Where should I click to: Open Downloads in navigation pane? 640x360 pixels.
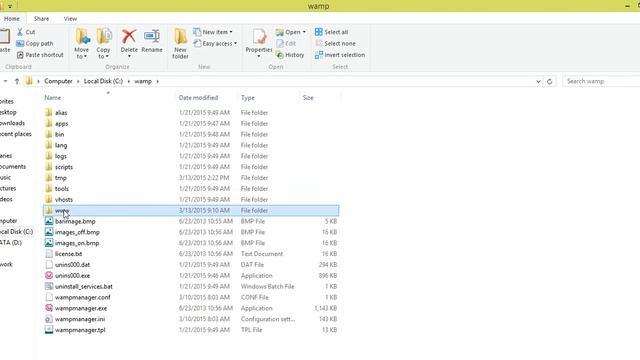[12, 123]
